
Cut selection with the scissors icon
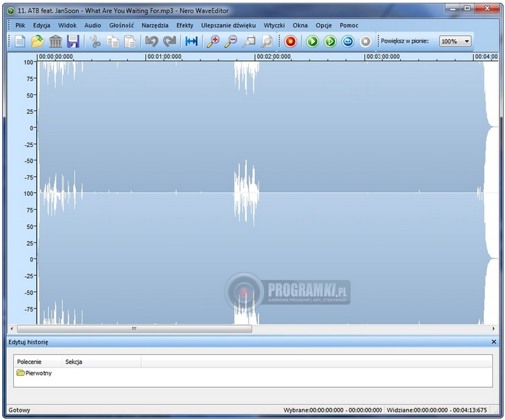click(x=95, y=42)
